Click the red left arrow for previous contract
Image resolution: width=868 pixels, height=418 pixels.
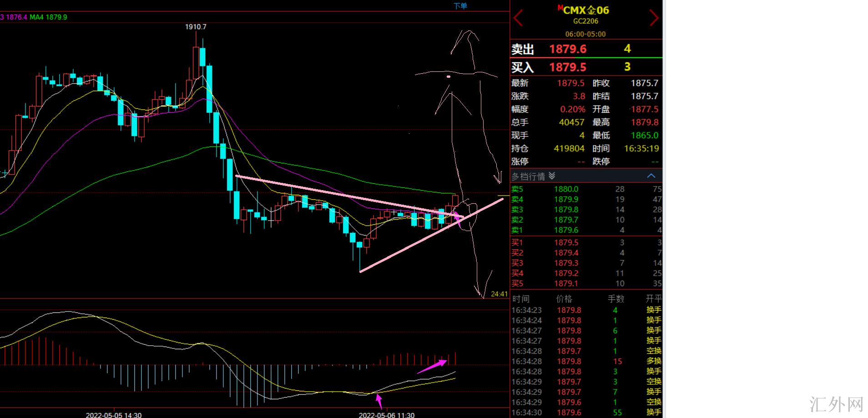(x=518, y=18)
